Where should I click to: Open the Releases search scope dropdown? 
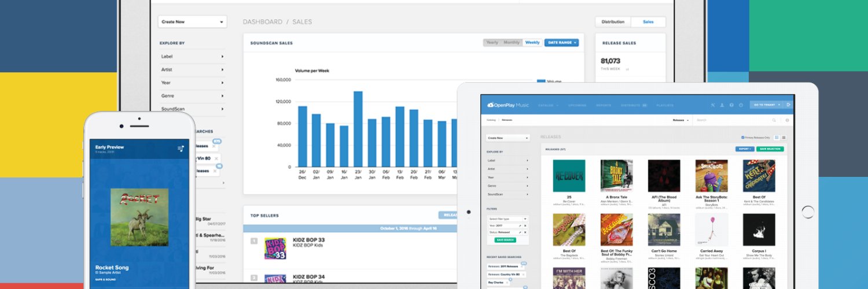(681, 120)
